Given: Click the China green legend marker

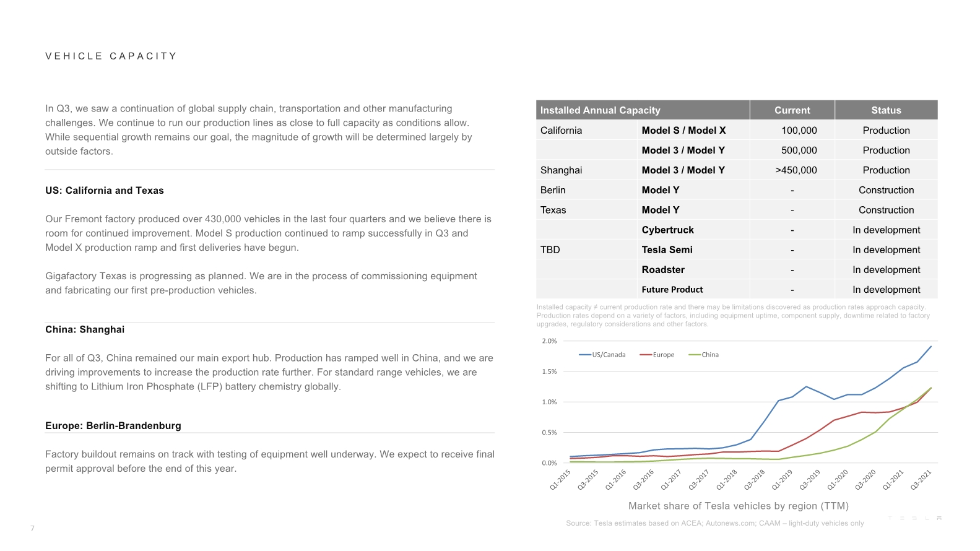Looking at the screenshot, I should tap(695, 355).
